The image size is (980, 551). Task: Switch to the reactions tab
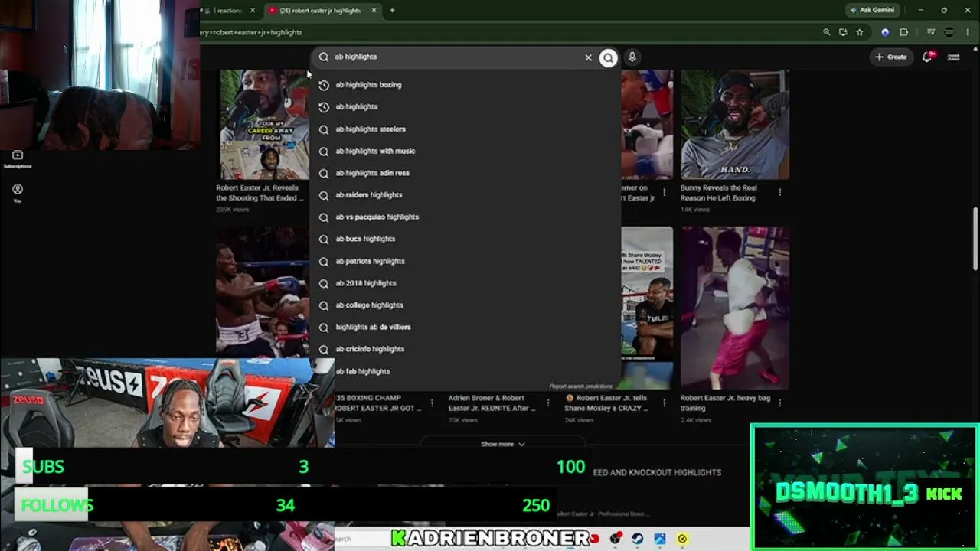point(229,11)
